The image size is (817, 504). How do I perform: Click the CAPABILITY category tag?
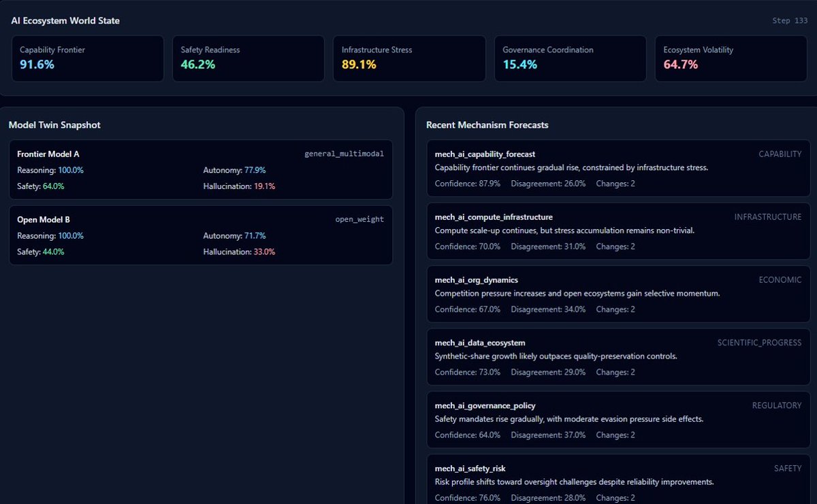[780, 154]
